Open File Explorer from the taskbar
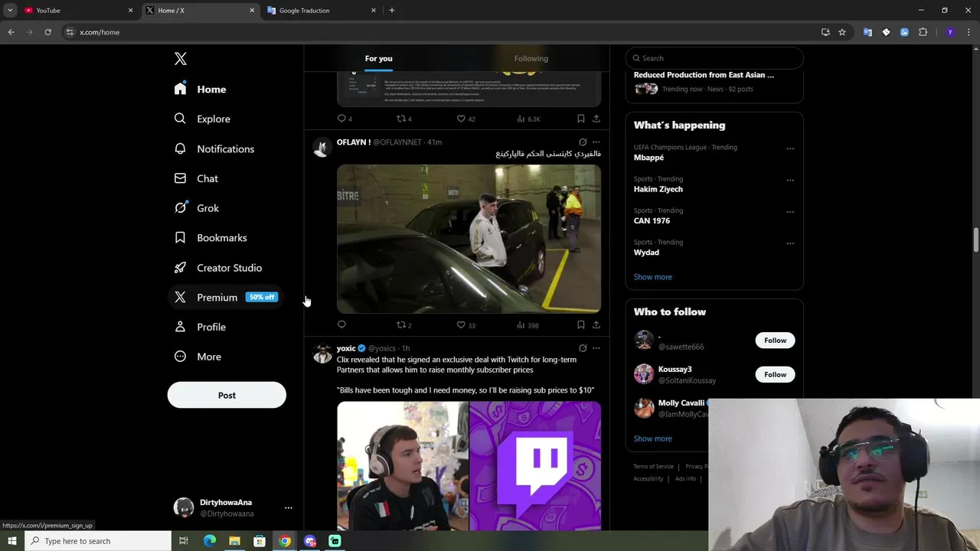Image resolution: width=980 pixels, height=551 pixels. pos(234,541)
